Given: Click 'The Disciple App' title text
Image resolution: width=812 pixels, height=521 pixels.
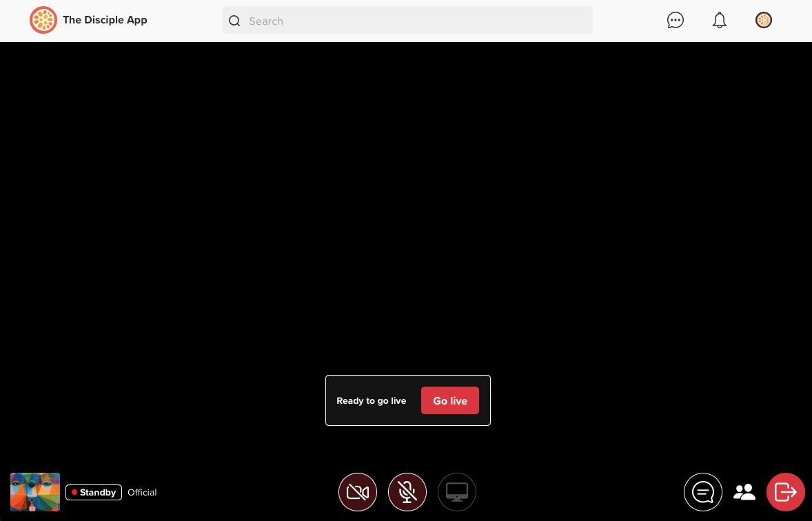Looking at the screenshot, I should coord(105,20).
